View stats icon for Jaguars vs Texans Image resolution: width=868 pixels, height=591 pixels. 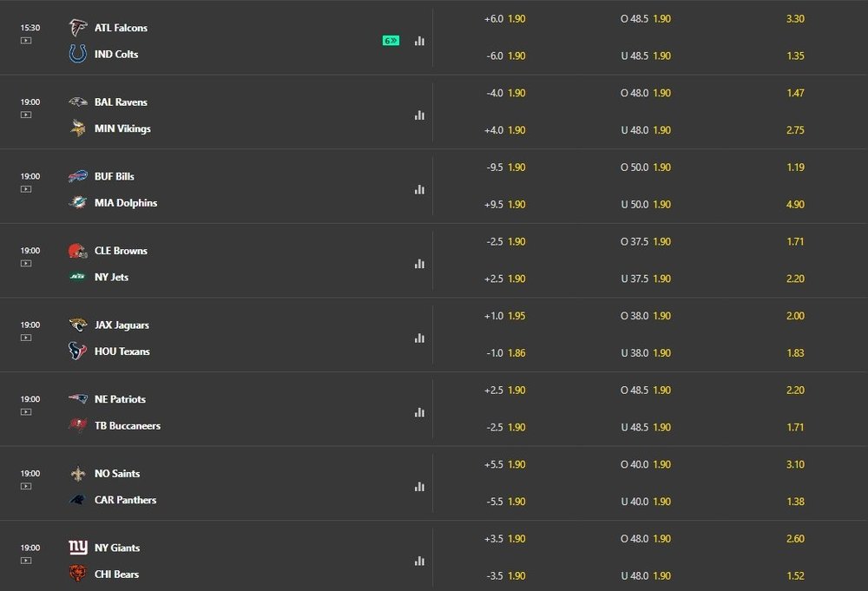tap(419, 338)
